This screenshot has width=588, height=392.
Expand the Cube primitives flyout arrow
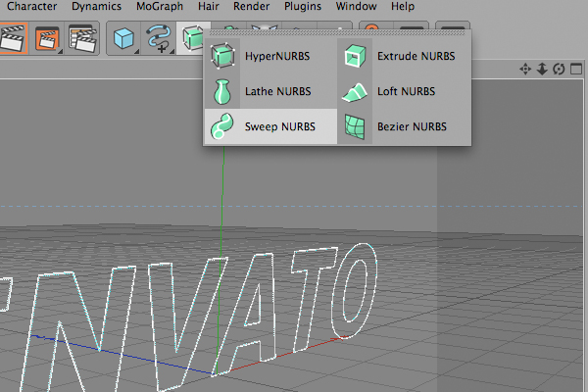[137, 51]
